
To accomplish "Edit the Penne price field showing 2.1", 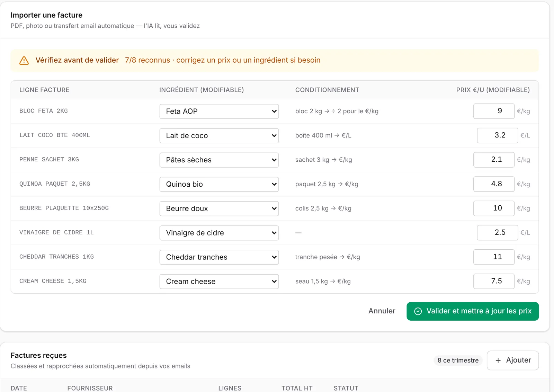I will tap(494, 160).
